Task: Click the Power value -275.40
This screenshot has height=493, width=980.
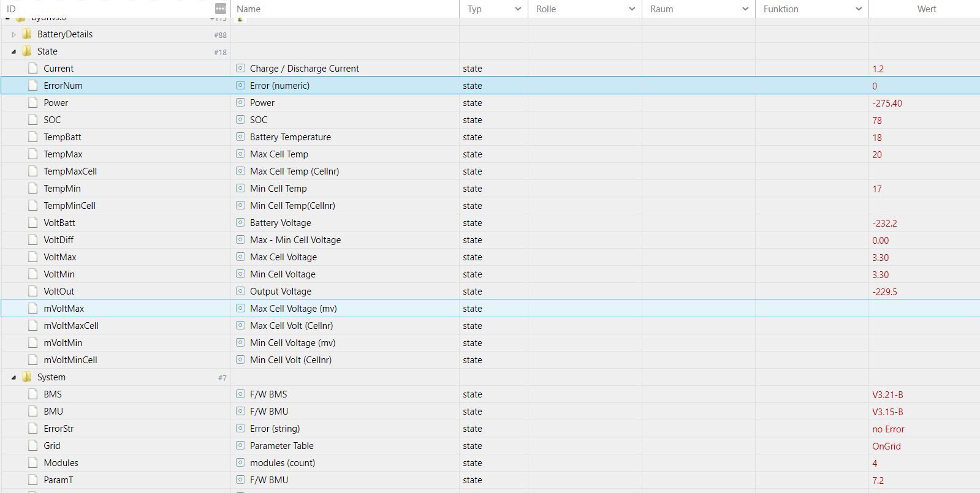Action: click(887, 103)
